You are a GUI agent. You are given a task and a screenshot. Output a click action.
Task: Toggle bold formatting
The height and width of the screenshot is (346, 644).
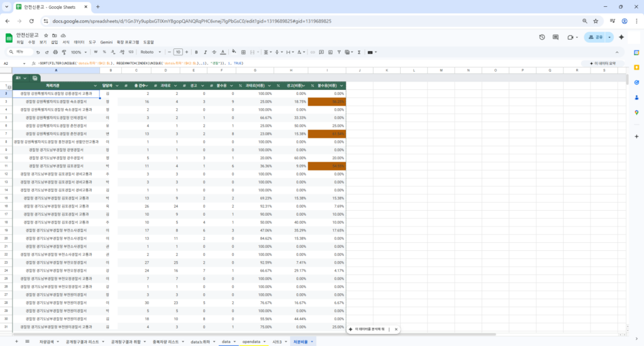coord(196,52)
